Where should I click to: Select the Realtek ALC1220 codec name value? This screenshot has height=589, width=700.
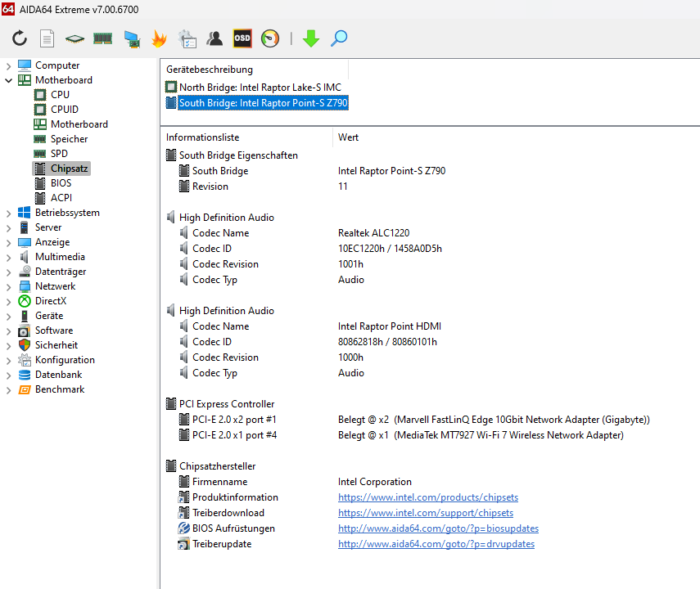click(373, 233)
